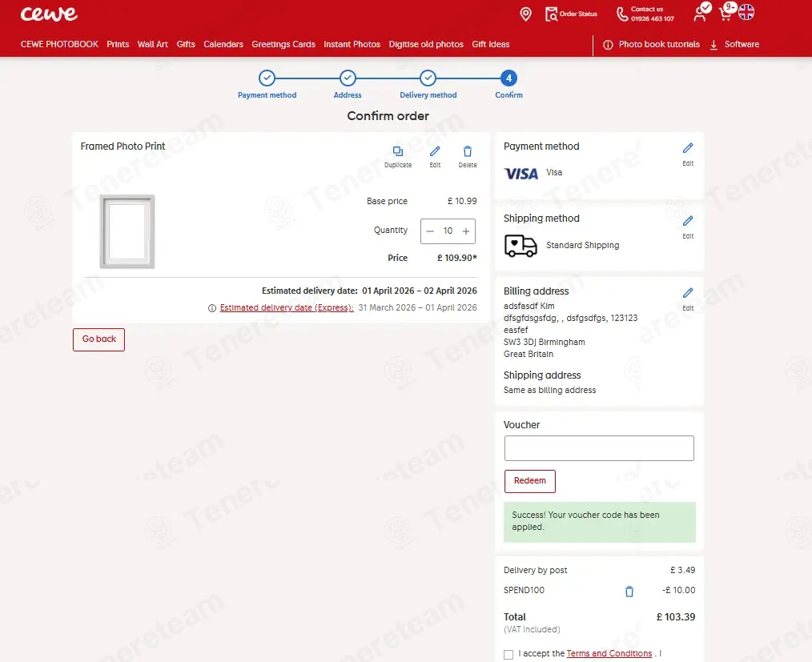The height and width of the screenshot is (662, 812).
Task: Click the Go back button
Action: click(99, 339)
